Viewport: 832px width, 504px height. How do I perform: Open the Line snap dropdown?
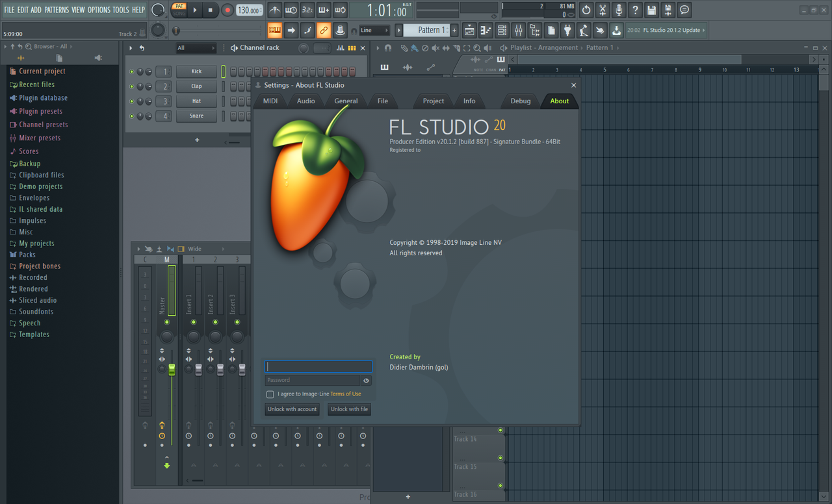point(374,31)
